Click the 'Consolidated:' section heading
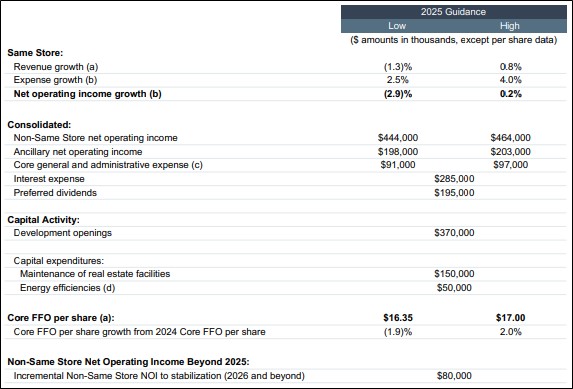The width and height of the screenshot is (573, 389). pos(39,125)
